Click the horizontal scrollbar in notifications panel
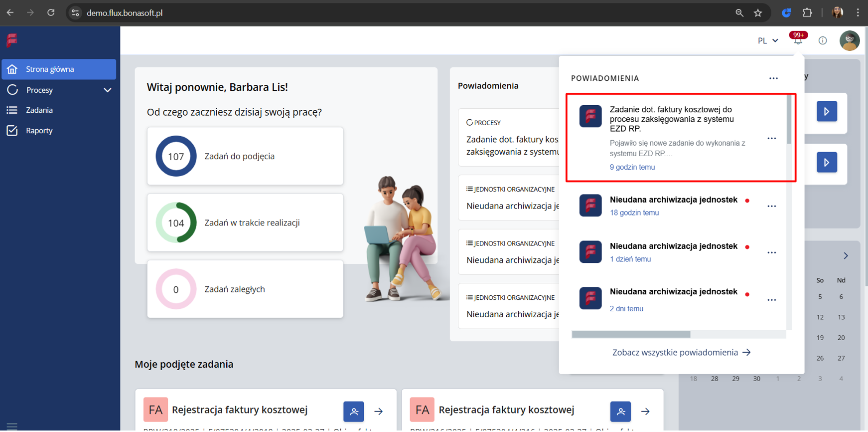This screenshot has width=868, height=432. pos(631,334)
